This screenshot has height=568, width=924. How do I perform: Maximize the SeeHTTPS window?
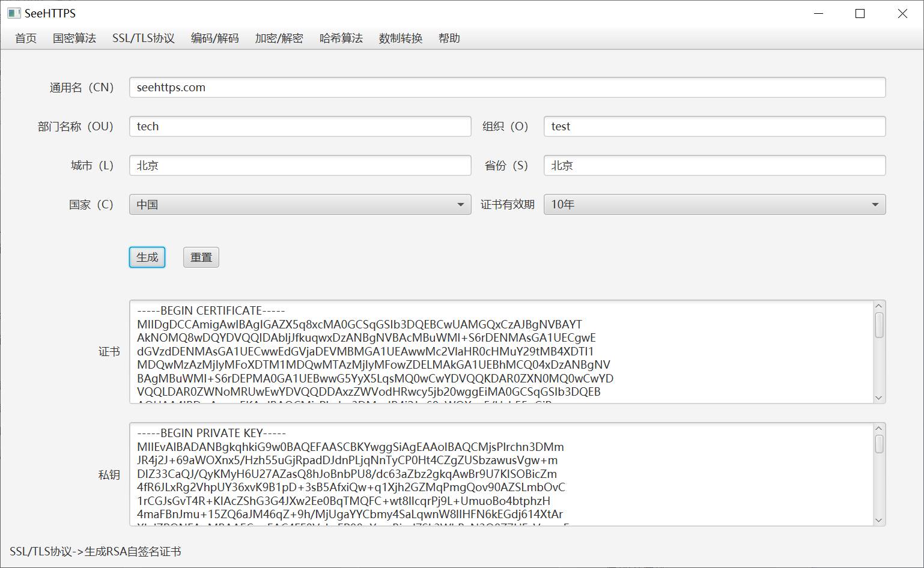tap(860, 13)
